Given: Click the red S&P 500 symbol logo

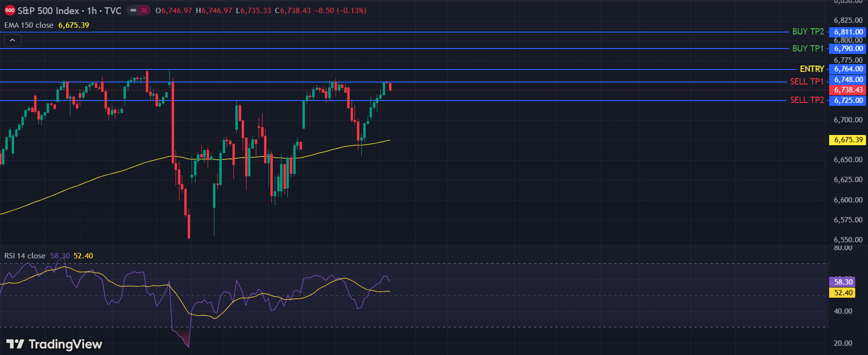Looking at the screenshot, I should tap(10, 10).
